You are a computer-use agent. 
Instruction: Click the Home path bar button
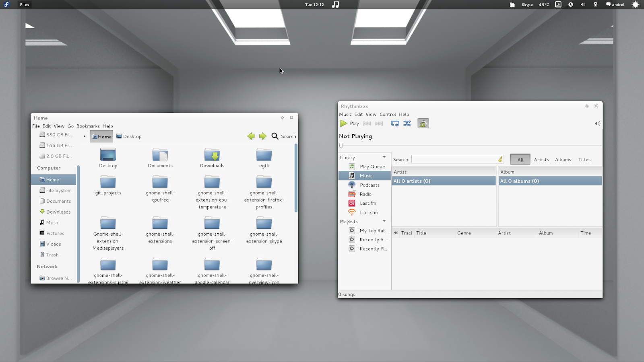tap(101, 136)
